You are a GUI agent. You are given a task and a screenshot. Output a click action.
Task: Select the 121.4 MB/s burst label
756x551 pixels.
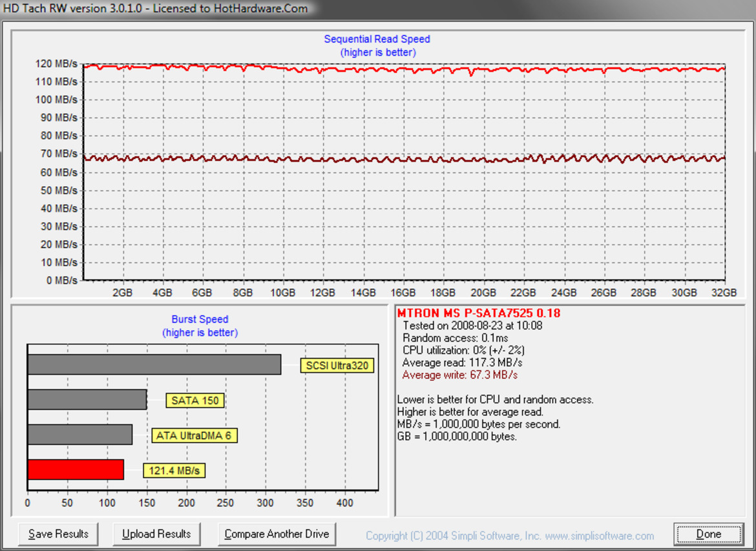click(174, 470)
